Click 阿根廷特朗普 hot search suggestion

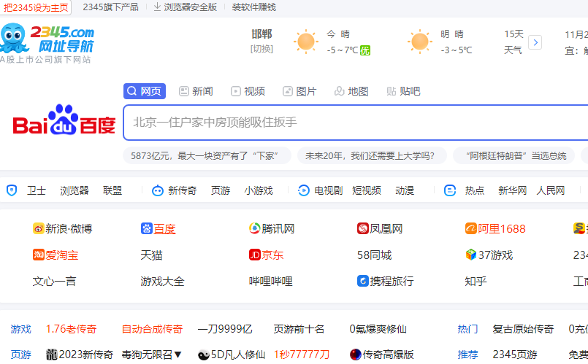513,156
